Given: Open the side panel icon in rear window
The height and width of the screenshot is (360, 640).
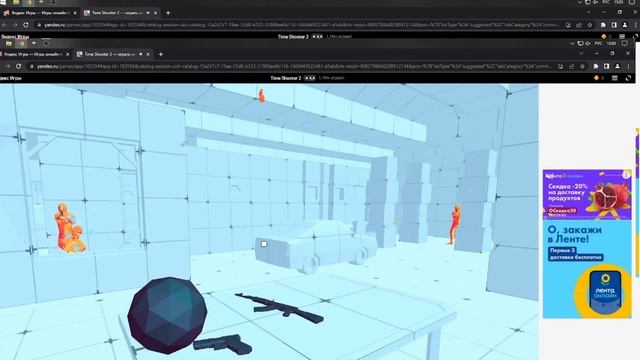Looking at the screenshot, I should 614,25.
